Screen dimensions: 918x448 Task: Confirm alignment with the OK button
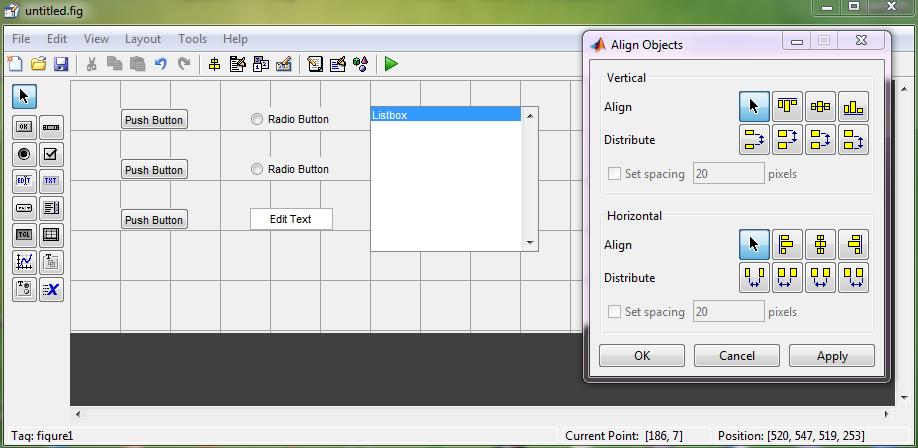(642, 355)
